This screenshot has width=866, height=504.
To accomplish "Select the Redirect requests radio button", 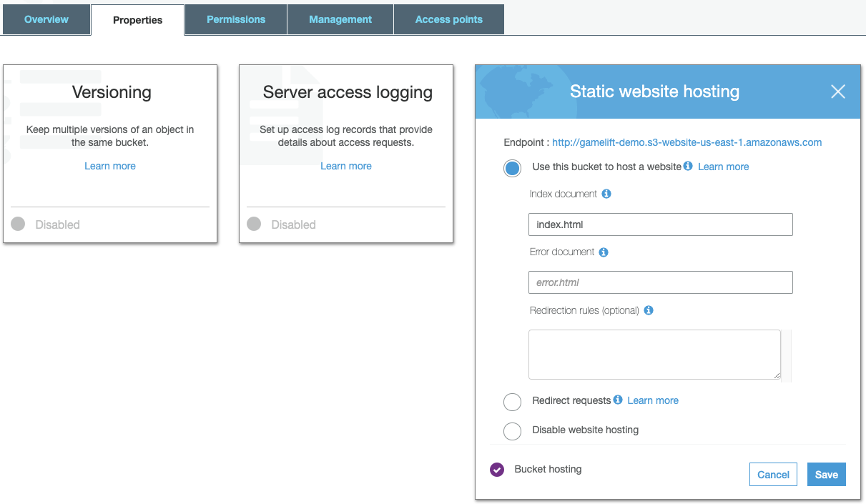I will (x=513, y=402).
